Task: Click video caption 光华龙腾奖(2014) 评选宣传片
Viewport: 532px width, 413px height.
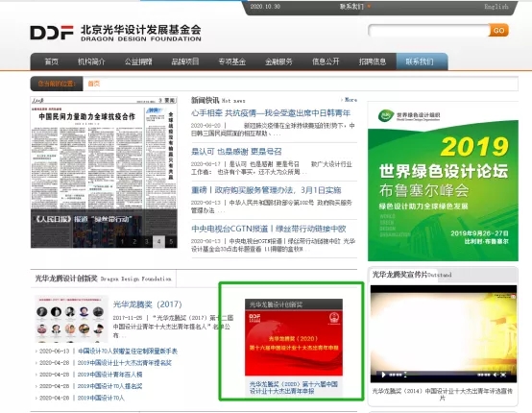Action: point(443,395)
